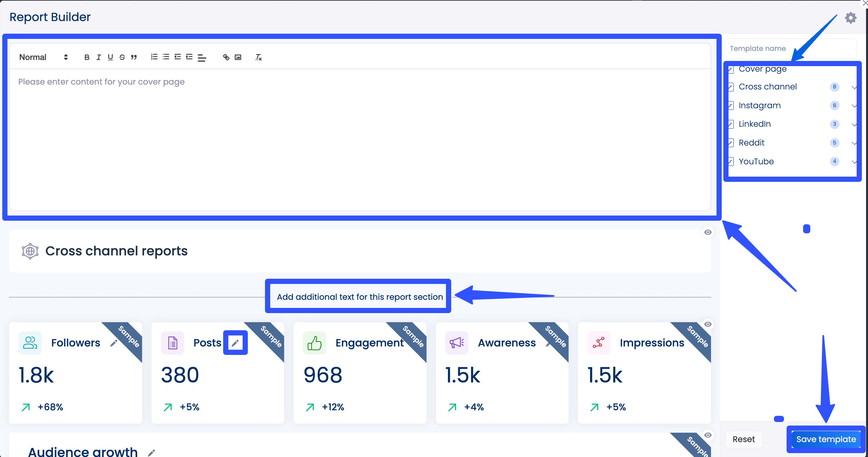Open Report Builder settings gear

850,18
